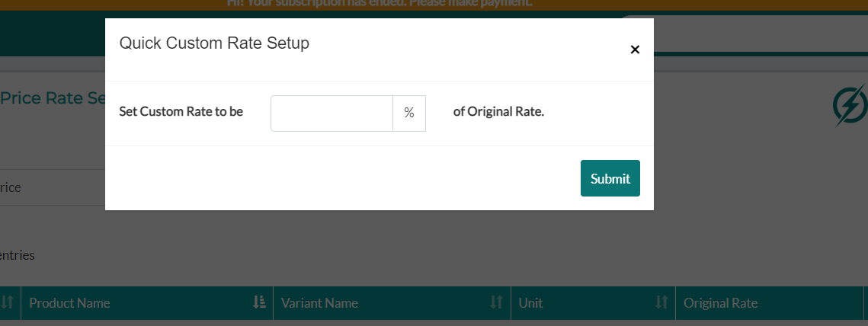Sort by the leftmost table column arrows
Viewport: 868px width, 326px height.
[7, 302]
